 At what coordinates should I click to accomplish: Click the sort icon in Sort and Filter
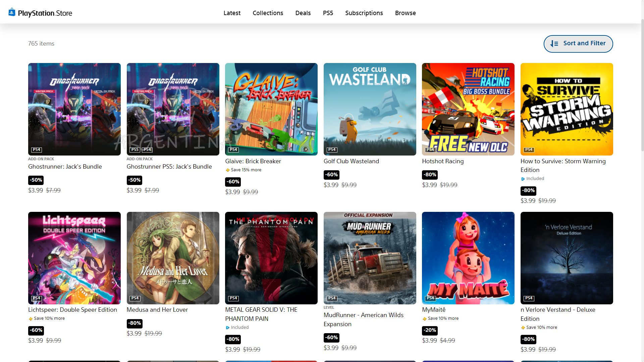tap(554, 44)
